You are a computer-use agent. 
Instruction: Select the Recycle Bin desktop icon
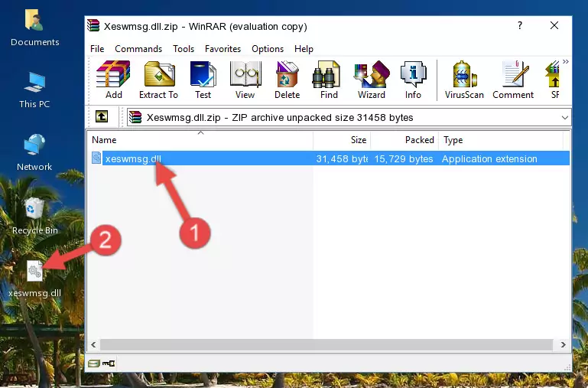[x=34, y=216]
